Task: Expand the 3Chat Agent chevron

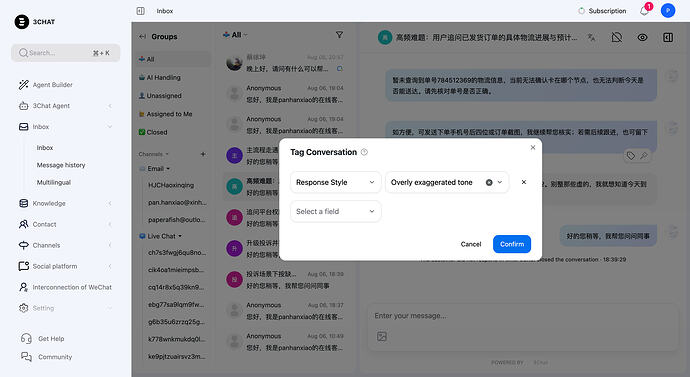Action: point(110,106)
